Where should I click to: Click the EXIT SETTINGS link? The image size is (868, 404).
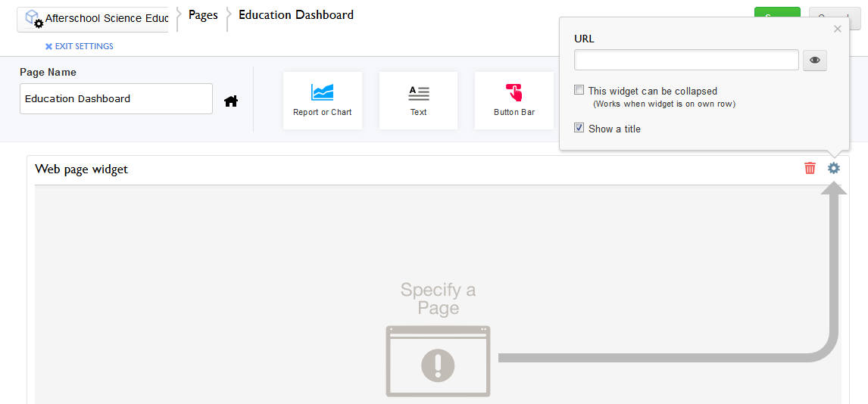80,46
